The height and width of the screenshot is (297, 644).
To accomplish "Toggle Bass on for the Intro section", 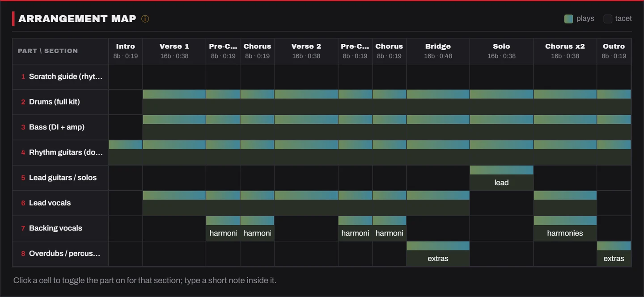I will tap(126, 127).
